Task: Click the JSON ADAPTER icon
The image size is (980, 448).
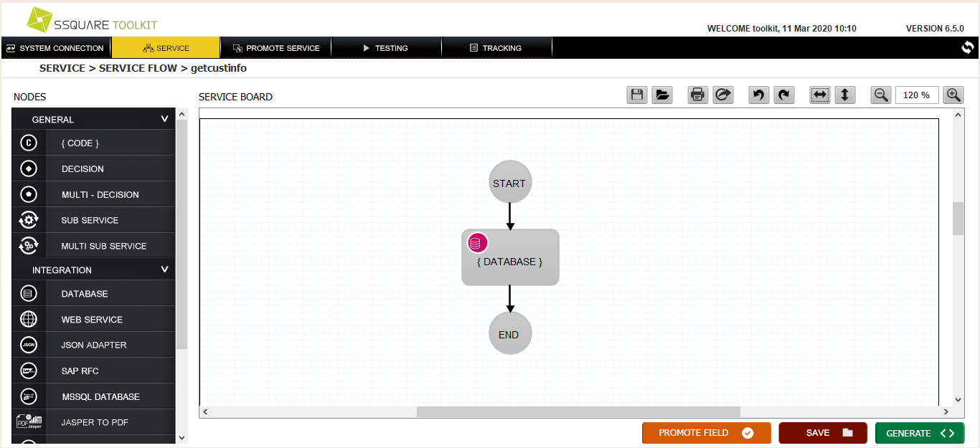Action: click(x=29, y=345)
